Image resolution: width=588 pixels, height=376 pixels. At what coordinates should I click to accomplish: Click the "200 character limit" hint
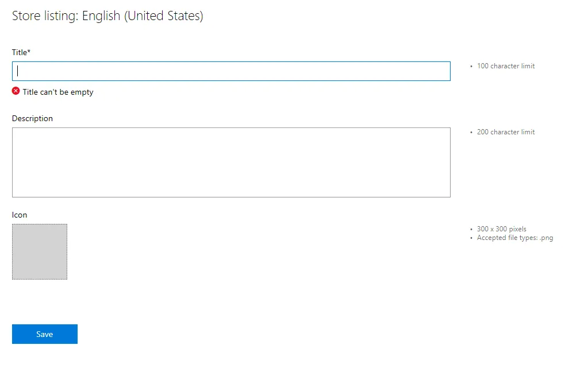point(506,132)
